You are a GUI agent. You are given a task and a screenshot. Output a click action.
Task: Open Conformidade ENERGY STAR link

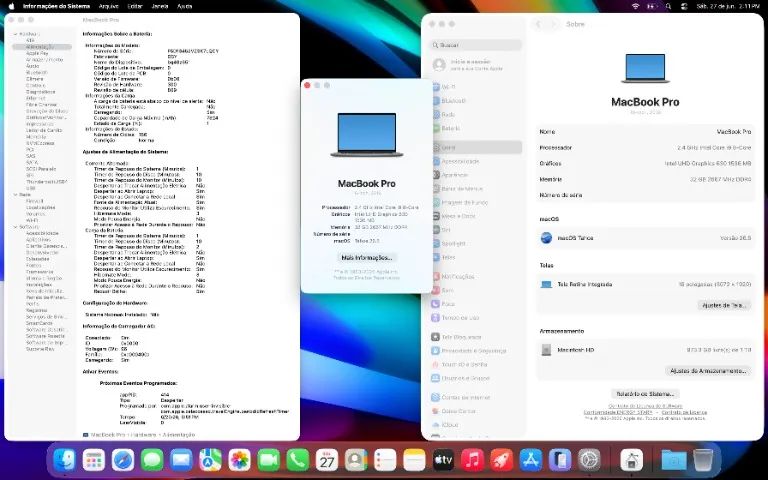(x=616, y=412)
